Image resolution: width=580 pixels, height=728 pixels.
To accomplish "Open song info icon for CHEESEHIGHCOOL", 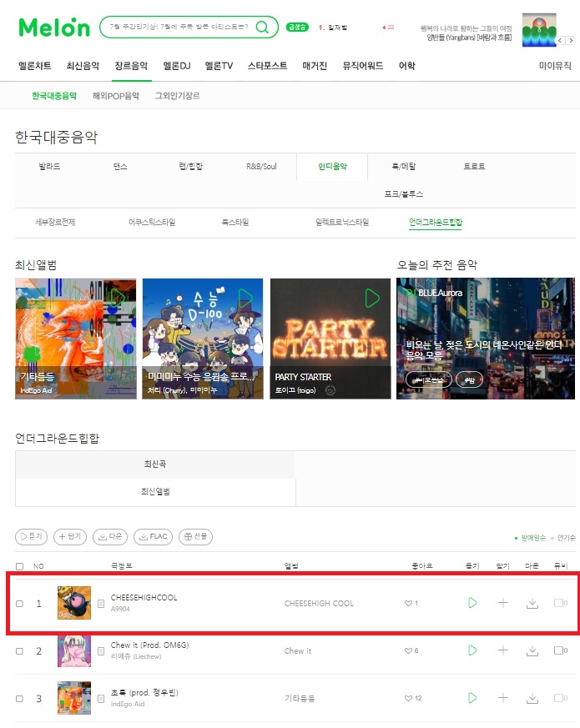I will [x=101, y=604].
